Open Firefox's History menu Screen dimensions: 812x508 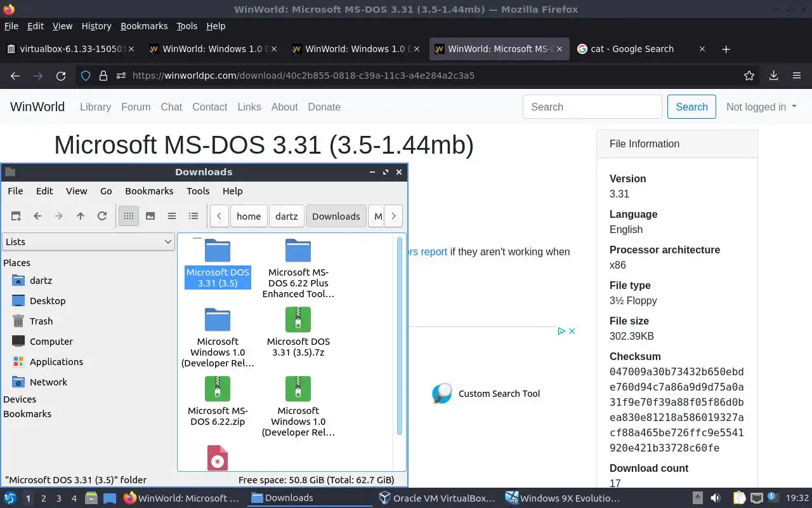(x=96, y=26)
